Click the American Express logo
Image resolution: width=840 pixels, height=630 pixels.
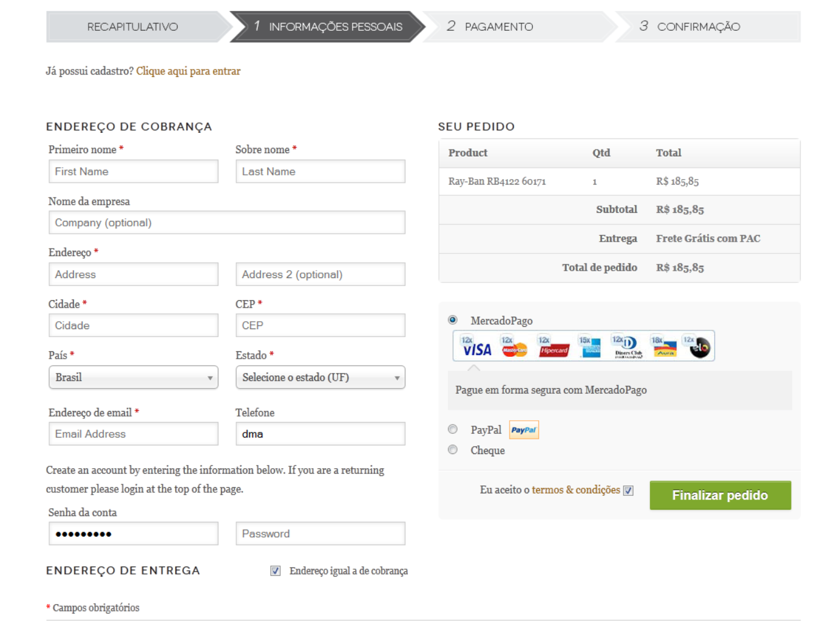pos(591,348)
